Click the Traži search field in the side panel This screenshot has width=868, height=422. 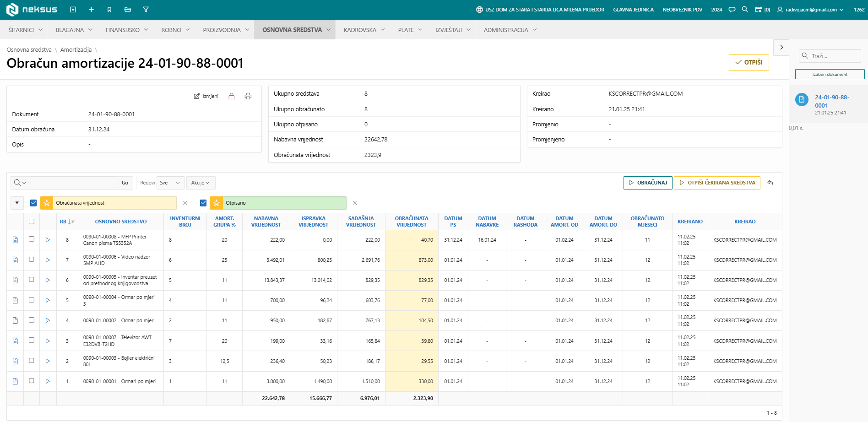830,56
